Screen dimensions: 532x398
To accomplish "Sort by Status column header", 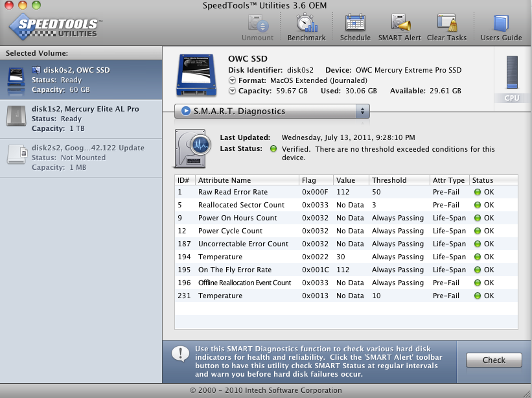I will pyautogui.click(x=494, y=180).
